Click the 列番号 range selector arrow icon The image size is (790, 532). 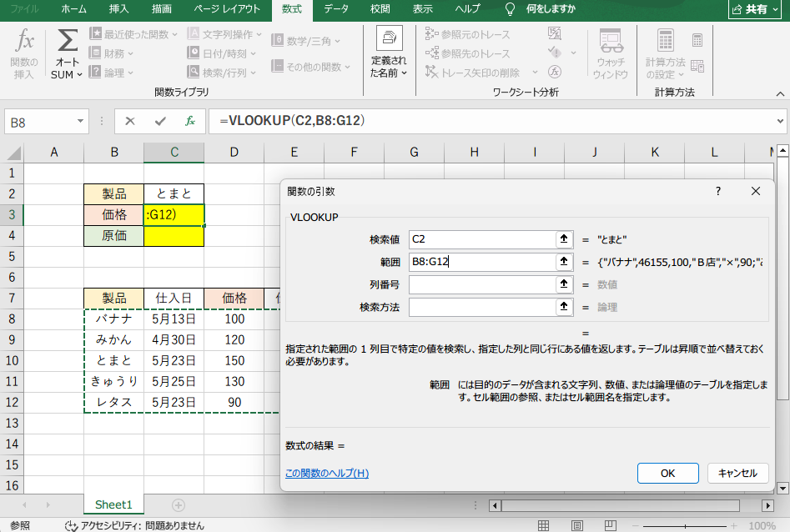pos(564,284)
